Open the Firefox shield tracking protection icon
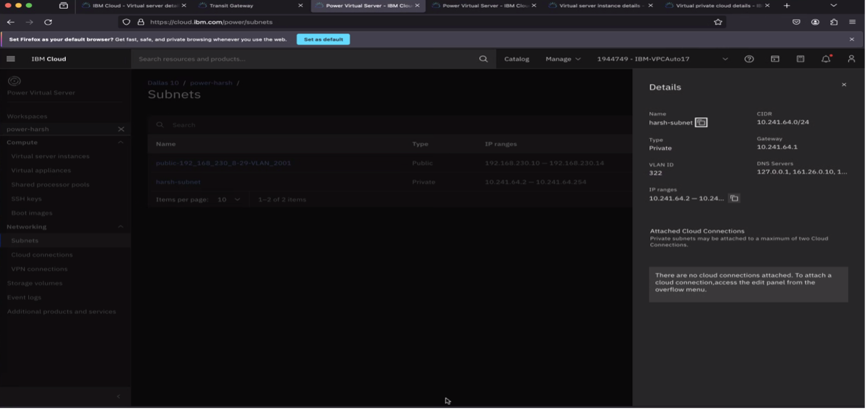Screen dimensions: 868x410 pyautogui.click(x=126, y=21)
